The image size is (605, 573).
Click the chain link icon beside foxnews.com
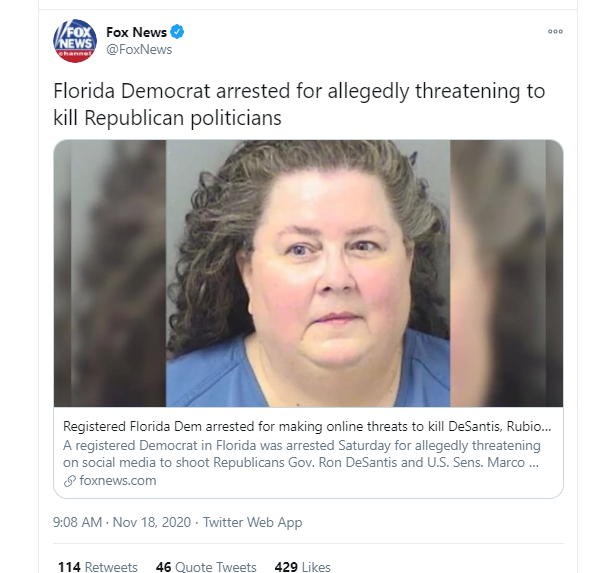69,481
